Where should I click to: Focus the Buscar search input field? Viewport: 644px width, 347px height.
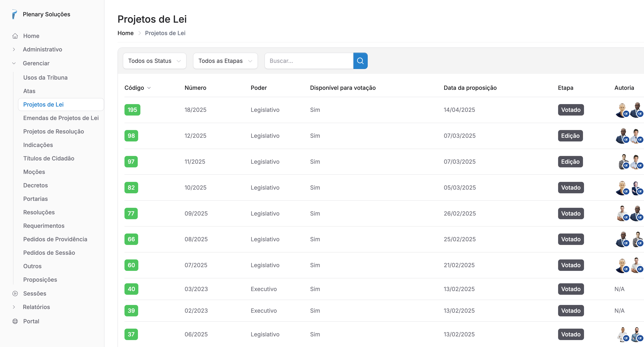309,61
